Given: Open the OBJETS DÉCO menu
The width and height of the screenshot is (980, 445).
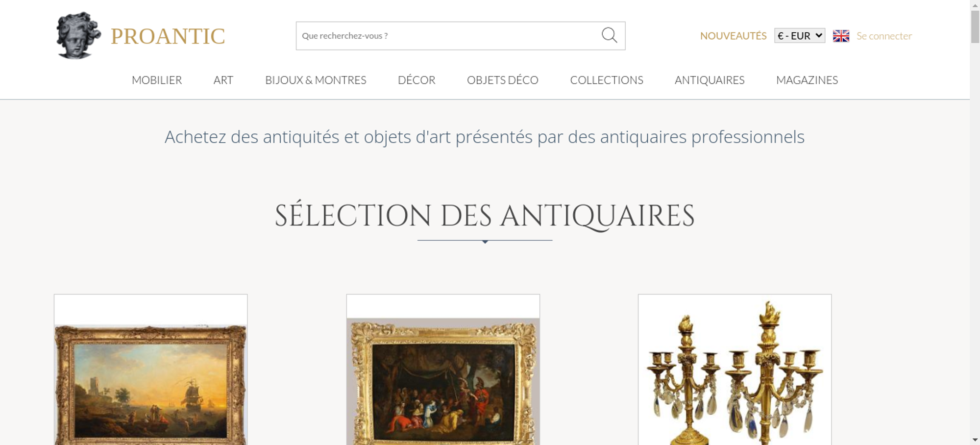Looking at the screenshot, I should [x=503, y=80].
